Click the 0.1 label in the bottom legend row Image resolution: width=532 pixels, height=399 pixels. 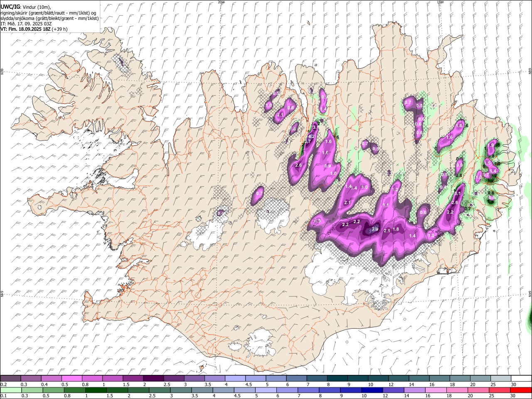pyautogui.click(x=3, y=396)
